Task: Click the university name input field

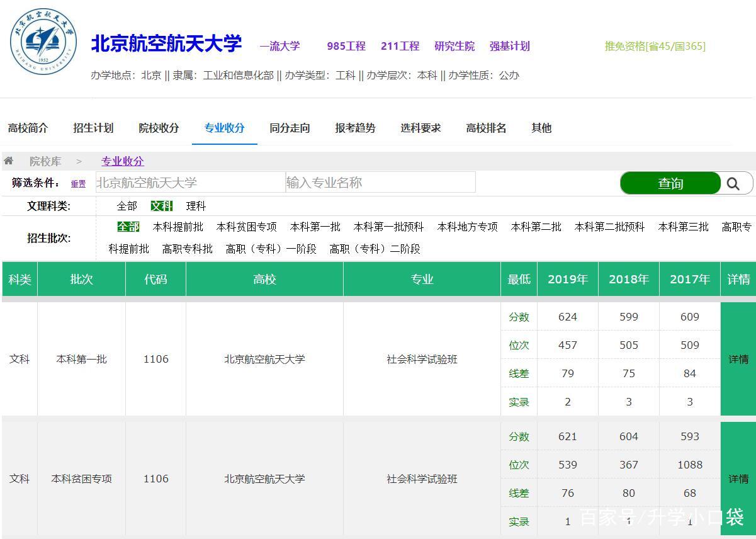Action: click(191, 183)
